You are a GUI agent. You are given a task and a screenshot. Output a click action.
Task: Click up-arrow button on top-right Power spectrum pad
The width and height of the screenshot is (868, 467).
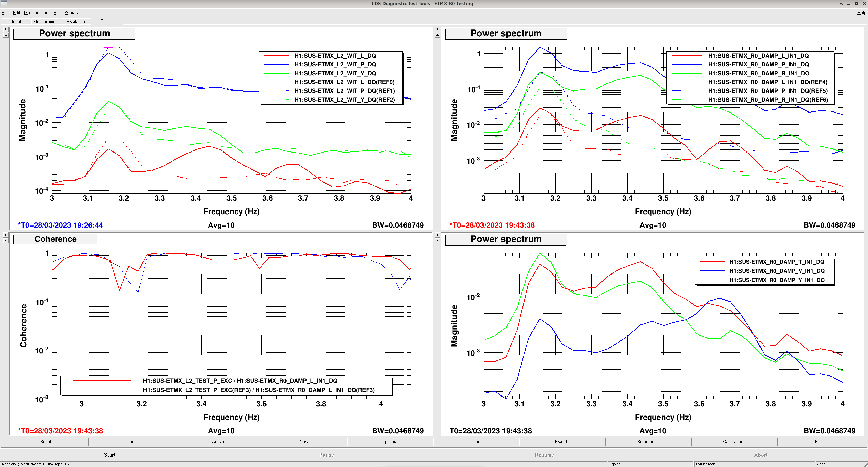(x=437, y=35)
